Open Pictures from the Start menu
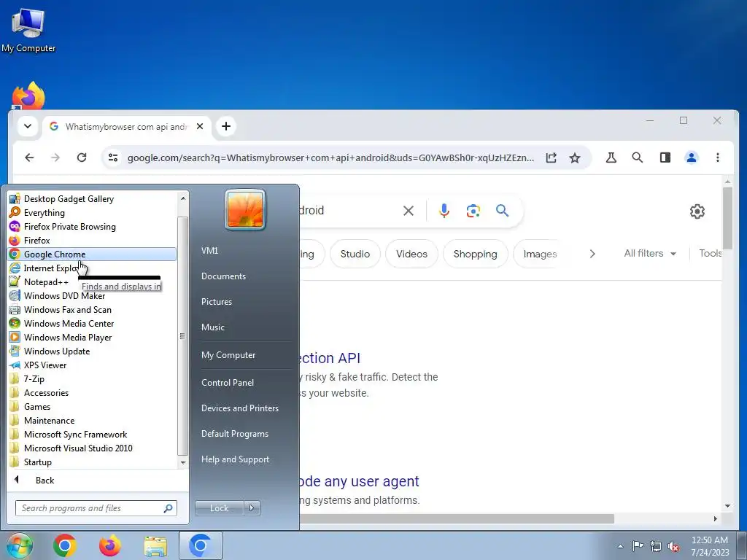The image size is (747, 560). 216,302
